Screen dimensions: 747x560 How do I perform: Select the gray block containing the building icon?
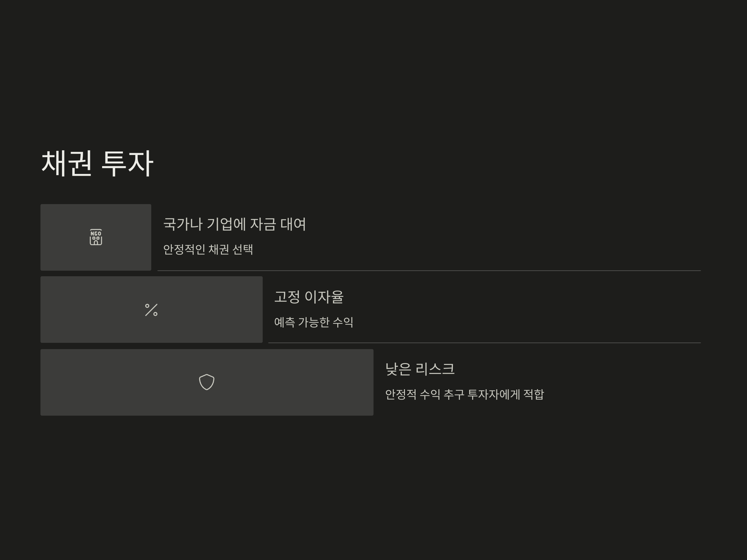[x=96, y=237]
